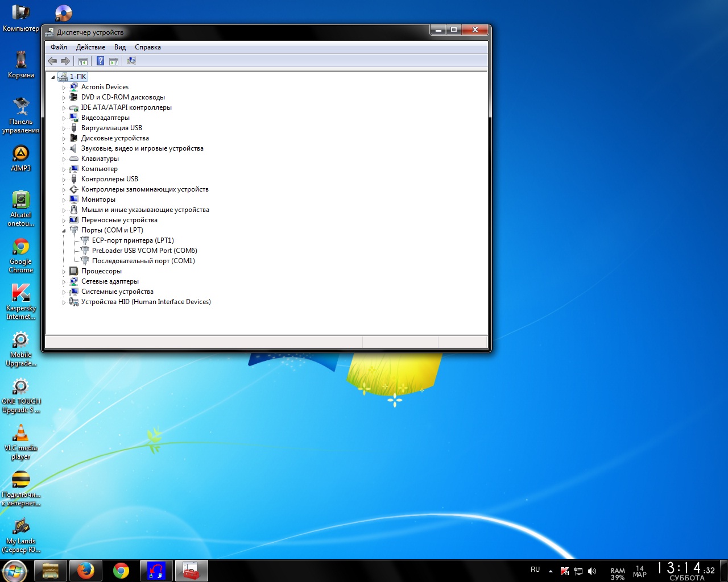
Task: Select the Мониторы category
Action: click(x=98, y=199)
